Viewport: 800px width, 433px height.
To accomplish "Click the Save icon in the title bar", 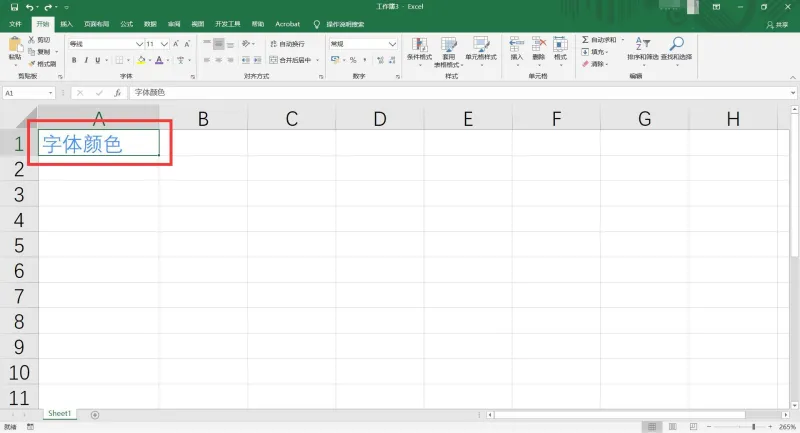I will 14,7.
